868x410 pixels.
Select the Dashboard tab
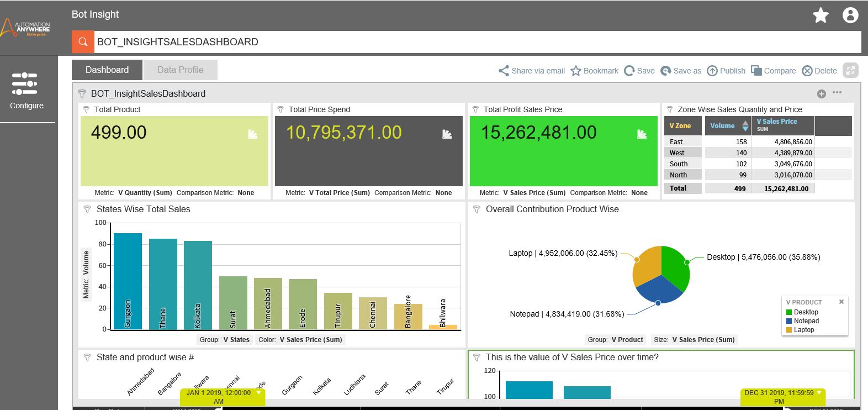pyautogui.click(x=107, y=70)
